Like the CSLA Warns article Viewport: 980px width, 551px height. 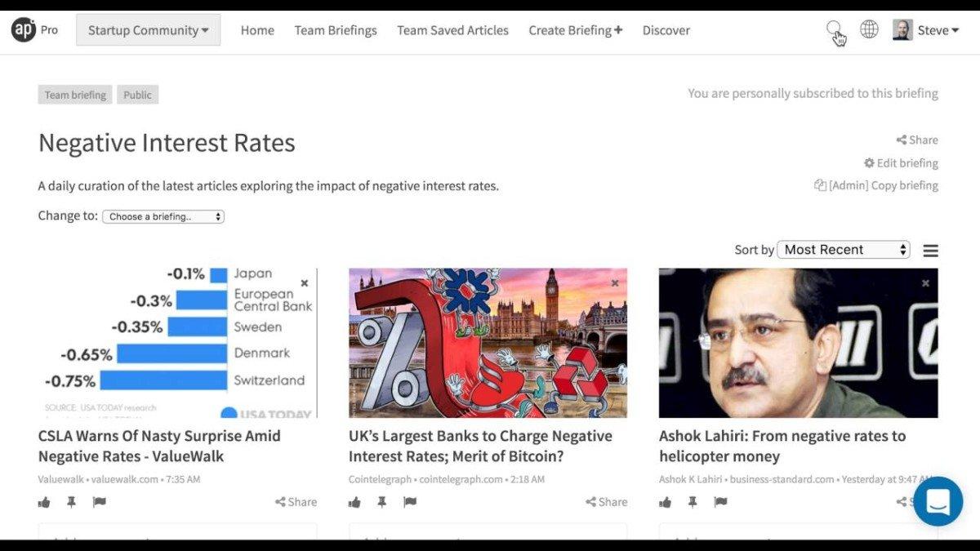tap(44, 502)
